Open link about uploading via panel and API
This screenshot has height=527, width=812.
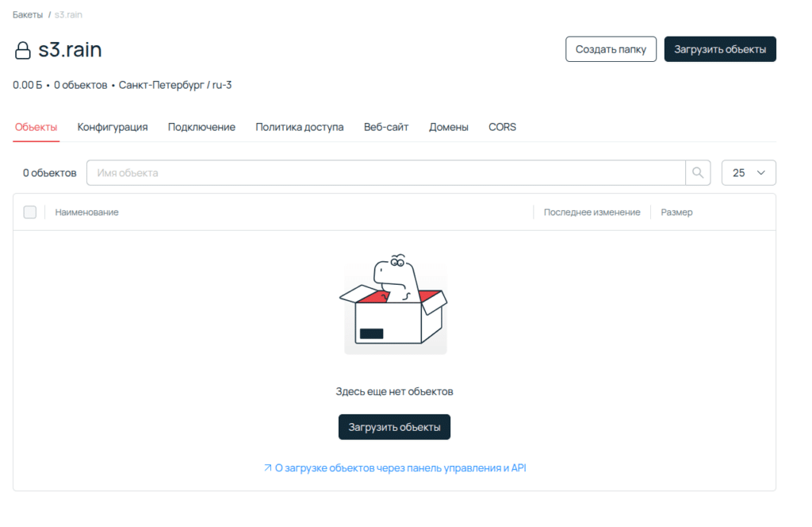pos(400,468)
